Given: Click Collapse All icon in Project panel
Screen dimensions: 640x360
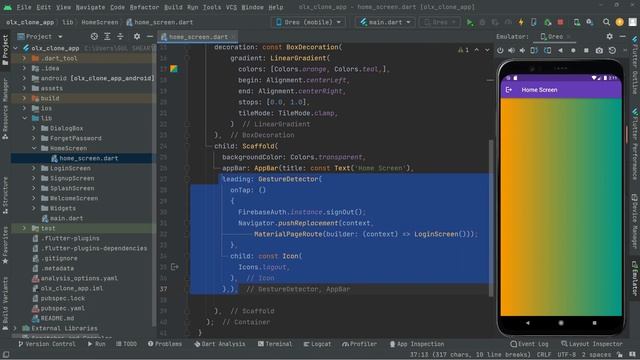Looking at the screenshot, I should [x=120, y=36].
